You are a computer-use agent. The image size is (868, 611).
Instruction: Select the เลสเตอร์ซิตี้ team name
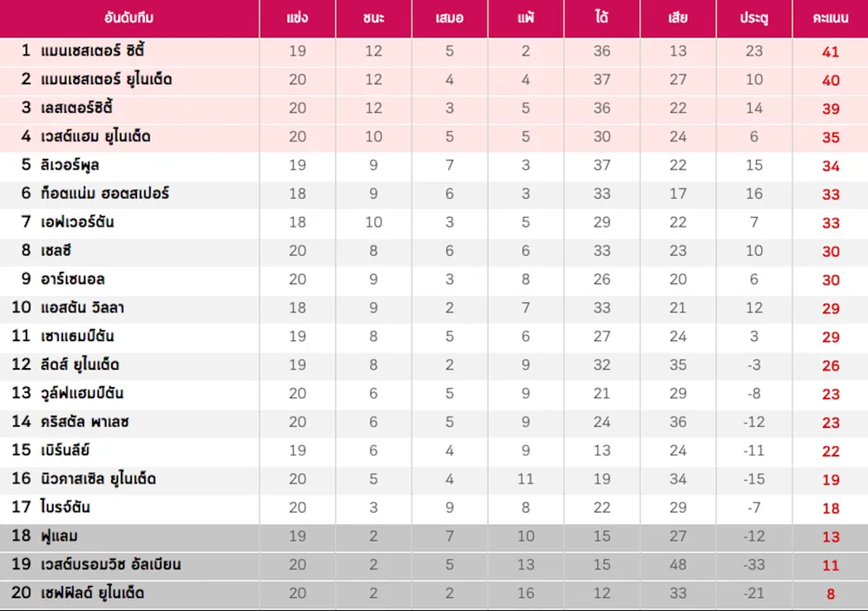[x=76, y=108]
